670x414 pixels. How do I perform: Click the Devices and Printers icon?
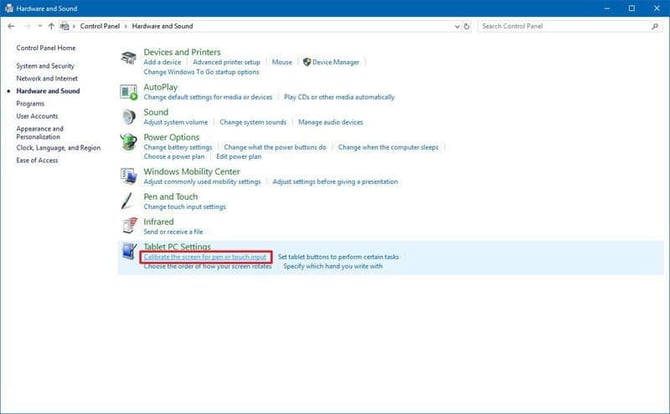pos(129,60)
